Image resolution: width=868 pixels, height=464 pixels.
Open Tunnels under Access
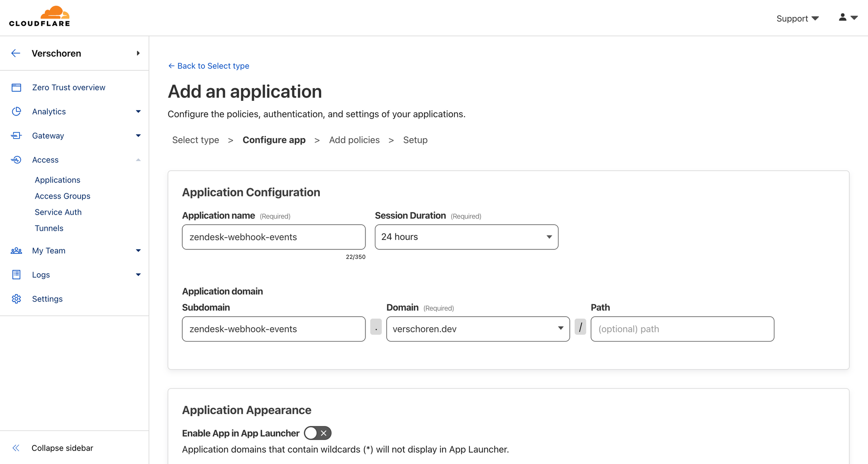[x=49, y=228]
